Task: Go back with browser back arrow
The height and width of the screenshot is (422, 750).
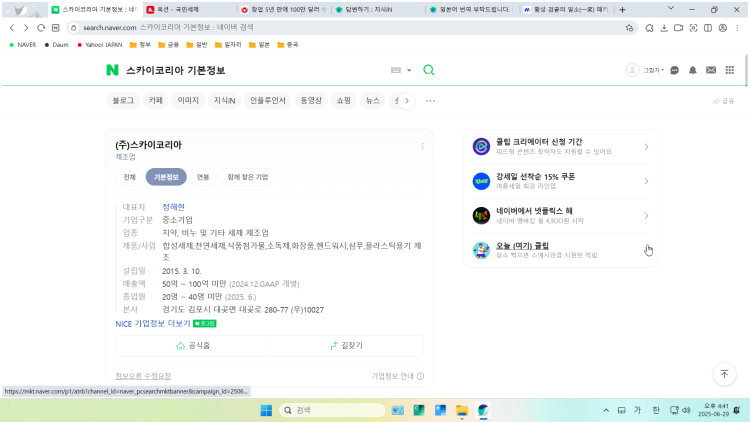Action: pos(12,28)
